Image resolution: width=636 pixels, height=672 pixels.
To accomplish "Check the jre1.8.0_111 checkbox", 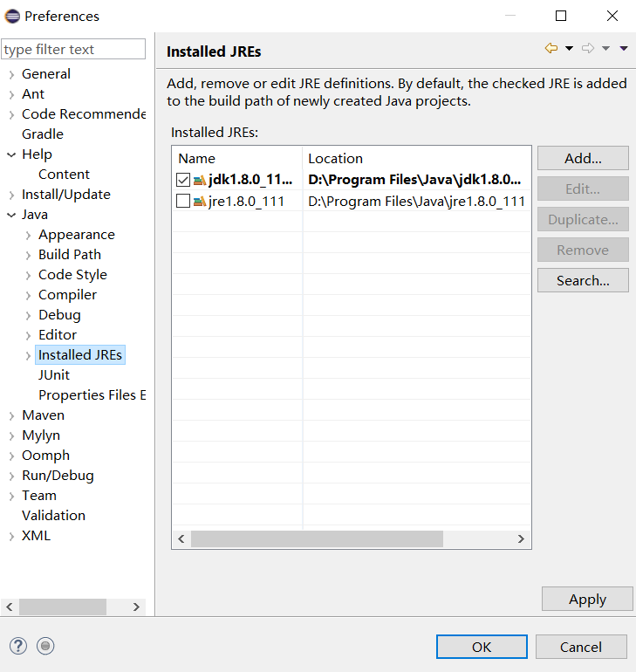I will [183, 201].
